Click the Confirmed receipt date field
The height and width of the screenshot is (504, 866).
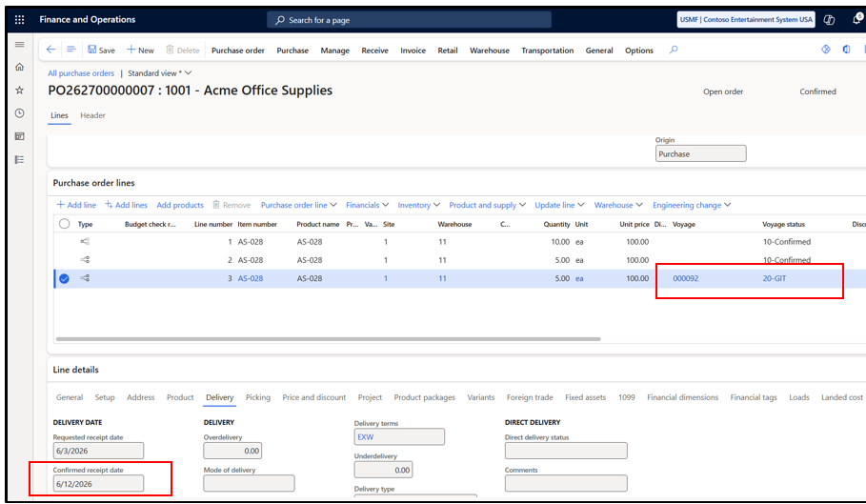98,484
